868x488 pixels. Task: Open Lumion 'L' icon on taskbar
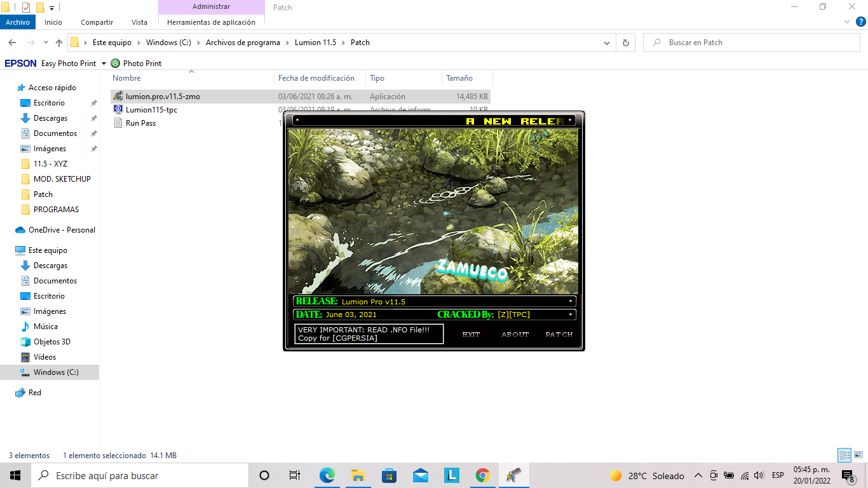pyautogui.click(x=451, y=475)
